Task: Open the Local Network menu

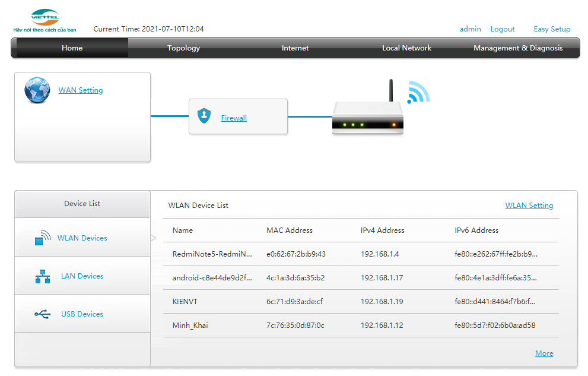Action: 406,48
